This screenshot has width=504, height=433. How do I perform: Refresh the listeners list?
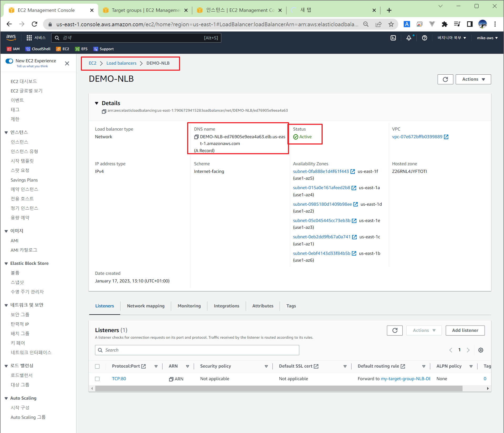click(x=395, y=330)
